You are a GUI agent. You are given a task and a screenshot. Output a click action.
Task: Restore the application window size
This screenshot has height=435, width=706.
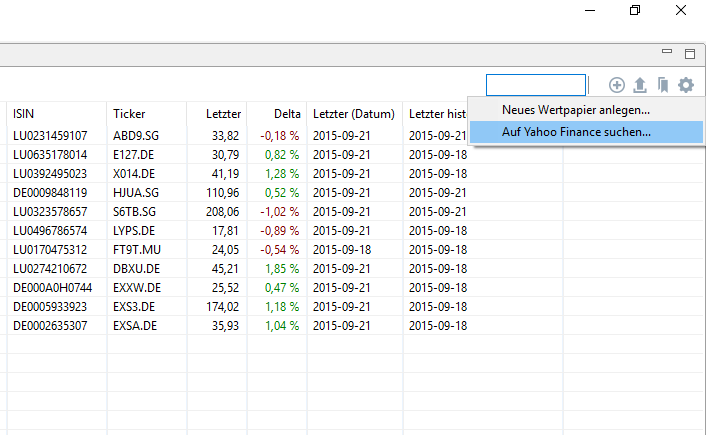tap(634, 11)
